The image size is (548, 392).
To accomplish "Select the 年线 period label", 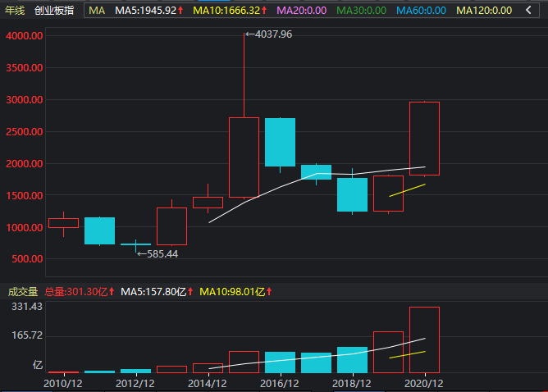I will pos(15,11).
